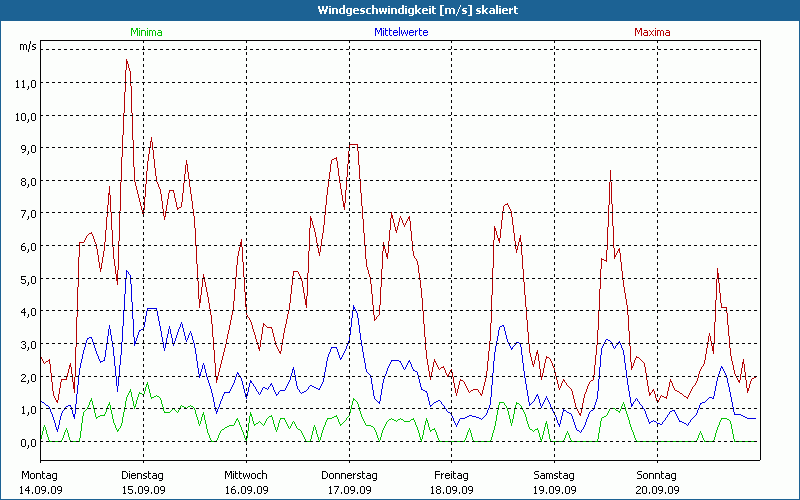The width and height of the screenshot is (800, 500).
Task: Select the blue 'Mittelwerte' legend label
Action: 402,32
